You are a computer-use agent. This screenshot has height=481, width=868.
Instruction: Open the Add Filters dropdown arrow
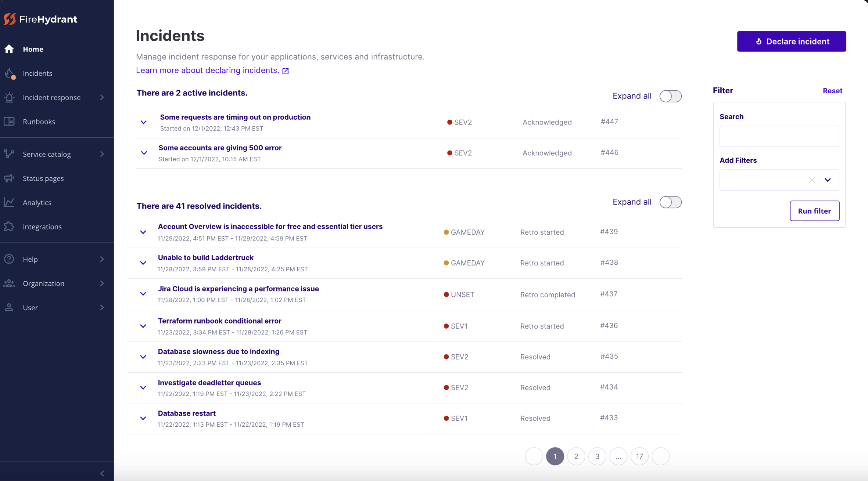828,180
